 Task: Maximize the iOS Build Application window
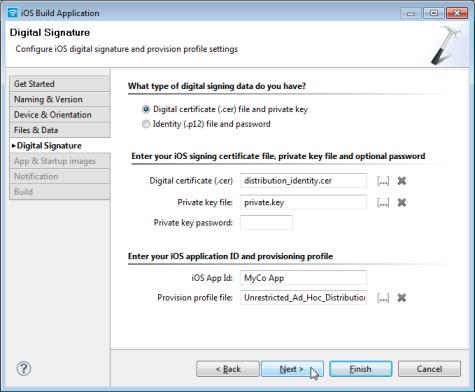click(x=434, y=13)
